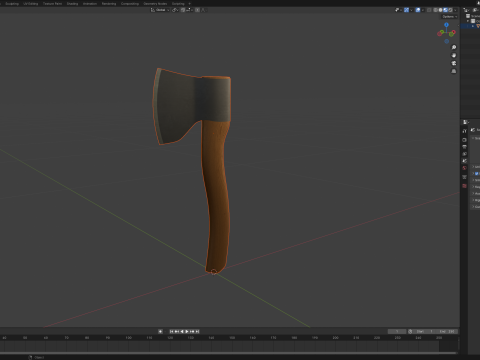Switch to solid viewport shading
This screenshot has height=360, width=480.
pyautogui.click(x=440, y=10)
